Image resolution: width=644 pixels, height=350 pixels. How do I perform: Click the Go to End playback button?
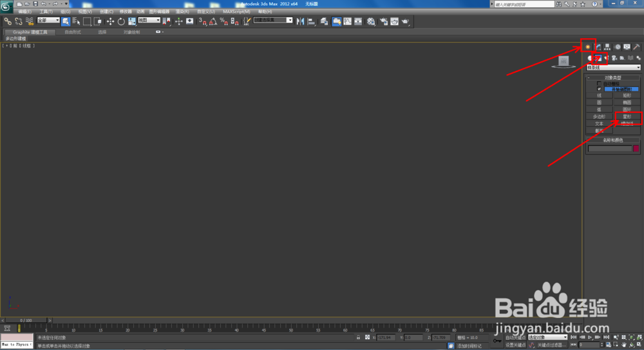click(606, 337)
